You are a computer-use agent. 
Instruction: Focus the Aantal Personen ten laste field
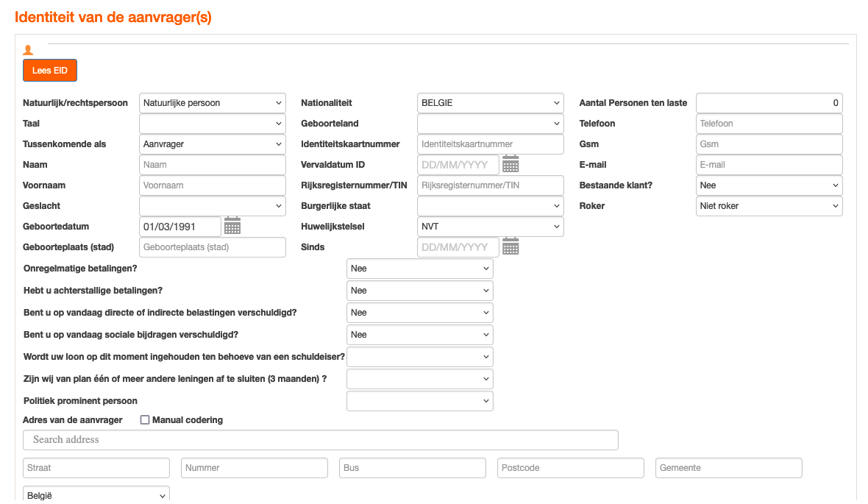pyautogui.click(x=769, y=103)
